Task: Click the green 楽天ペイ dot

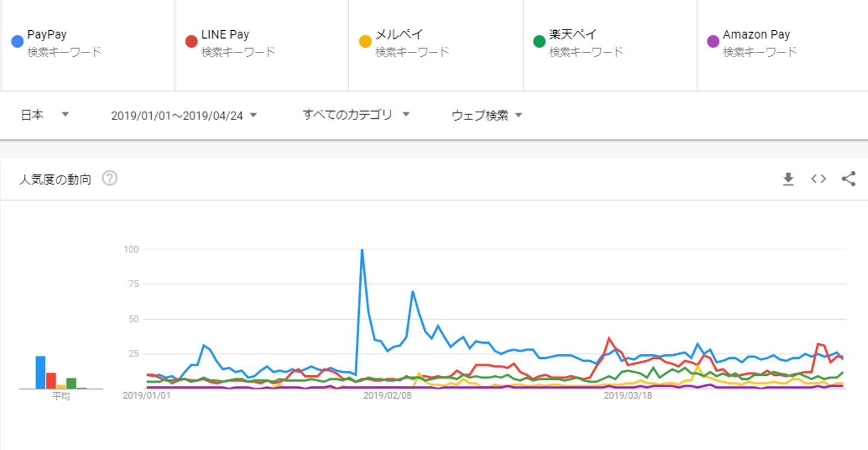Action: [x=539, y=42]
